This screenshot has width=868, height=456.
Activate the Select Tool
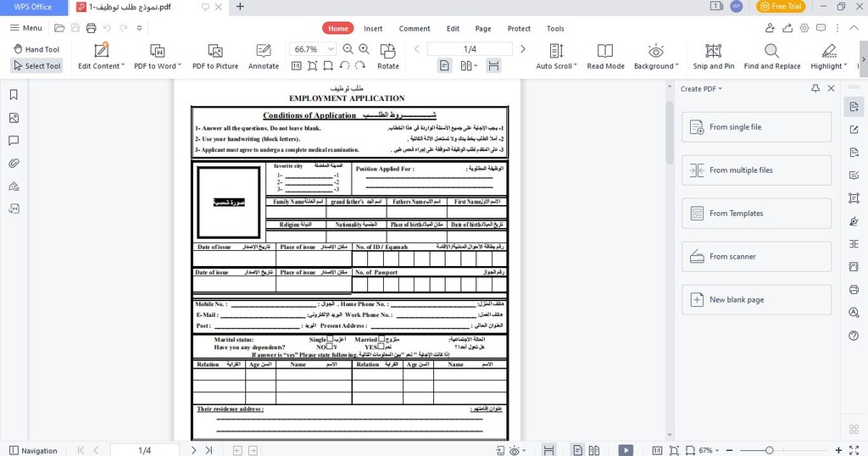click(36, 66)
